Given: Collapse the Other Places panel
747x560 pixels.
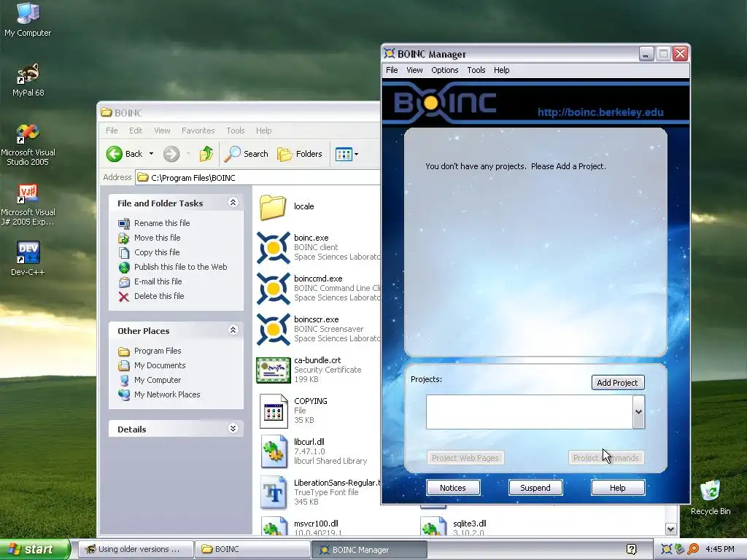Looking at the screenshot, I should 233,330.
